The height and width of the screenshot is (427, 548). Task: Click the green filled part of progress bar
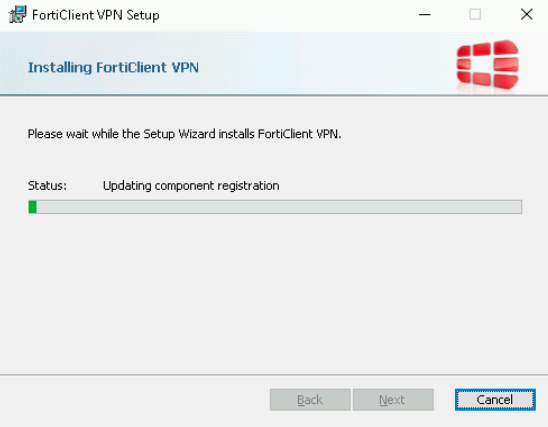33,207
